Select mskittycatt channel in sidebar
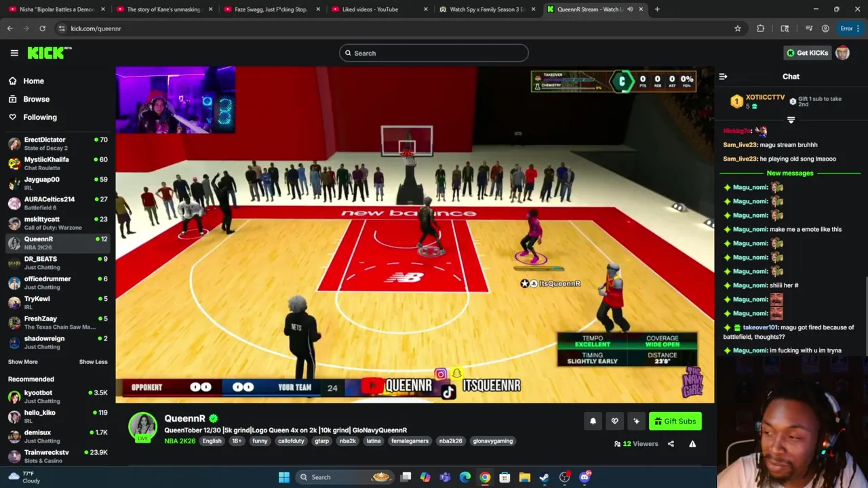Viewport: 868px width, 488px height. (x=58, y=223)
